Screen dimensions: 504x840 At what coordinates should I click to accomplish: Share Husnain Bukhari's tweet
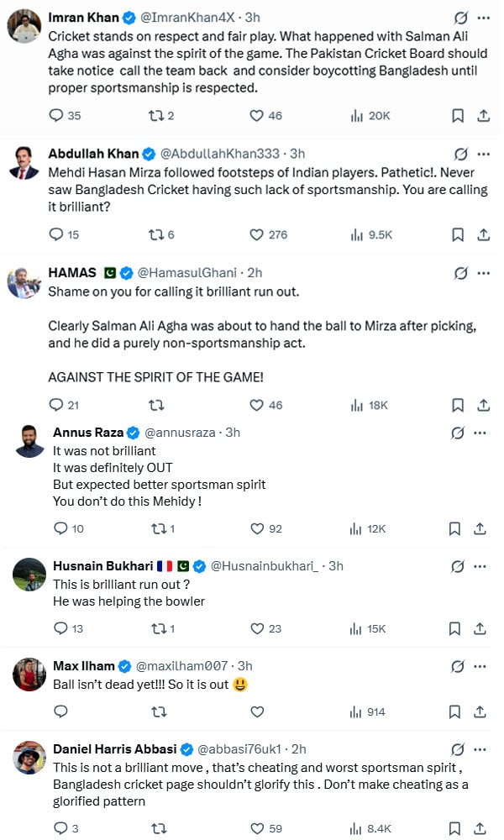coord(480,628)
